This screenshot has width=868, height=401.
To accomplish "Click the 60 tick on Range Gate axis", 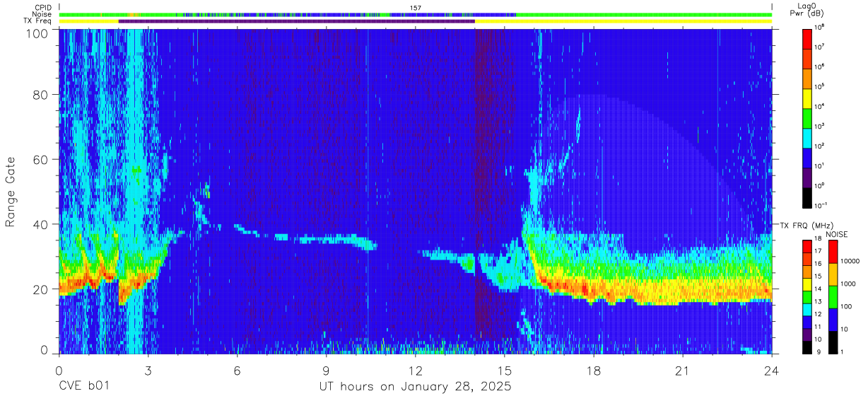I will coord(42,159).
